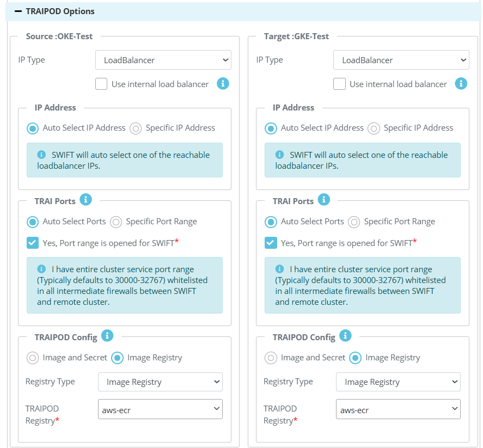Click info icon in Source SWIFT auto select note
The image size is (483, 448).
(41, 154)
